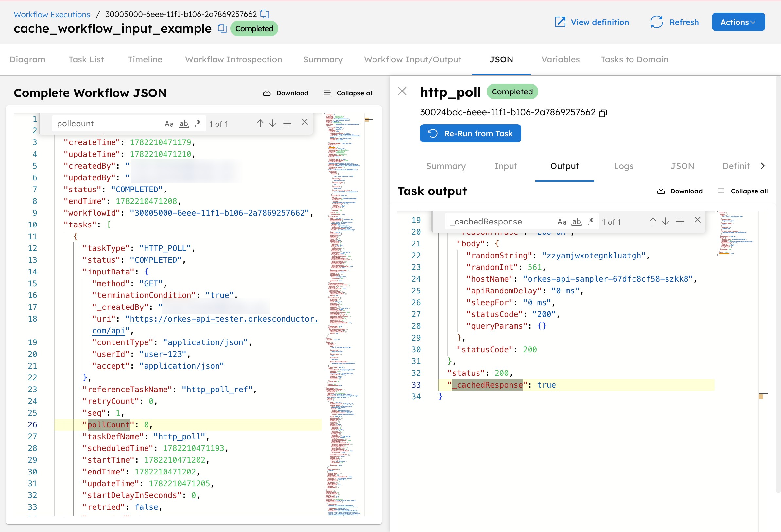The height and width of the screenshot is (532, 781).
Task: Click the Refresh circular arrows icon
Action: (656, 22)
